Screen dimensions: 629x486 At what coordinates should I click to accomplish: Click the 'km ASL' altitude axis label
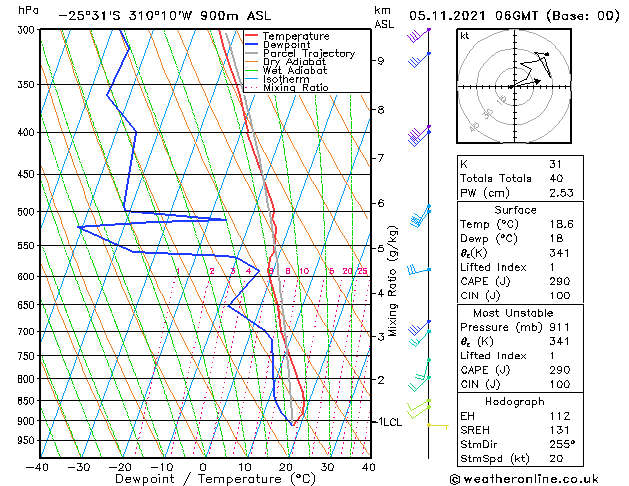click(x=384, y=17)
